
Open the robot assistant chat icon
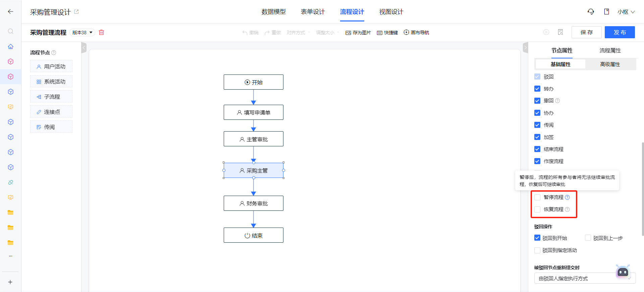[x=623, y=272]
